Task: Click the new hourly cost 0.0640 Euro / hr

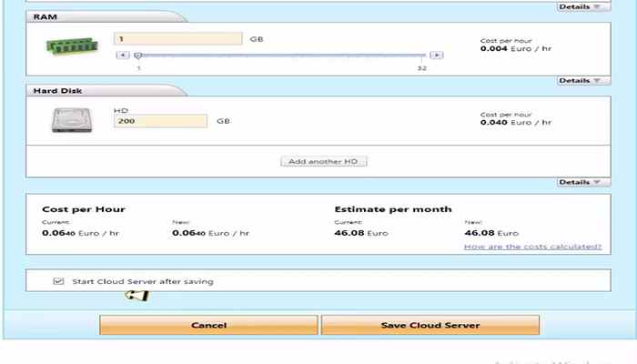Action: pos(210,233)
